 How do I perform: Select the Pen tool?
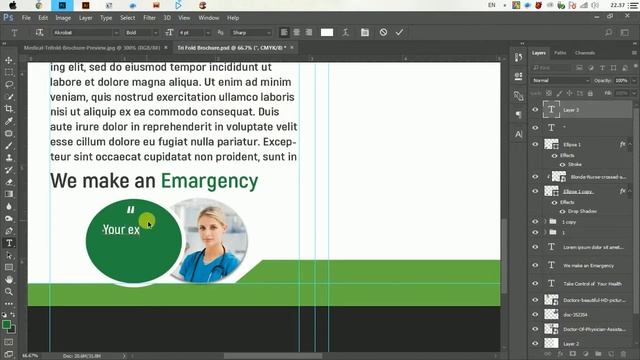(x=9, y=231)
